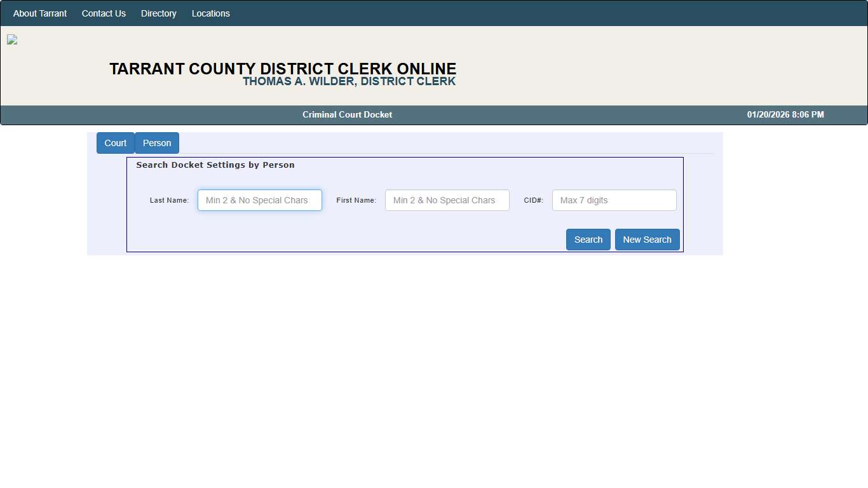Click inside the Last Name field
Viewport: 868px width, 488px height.
coord(259,200)
